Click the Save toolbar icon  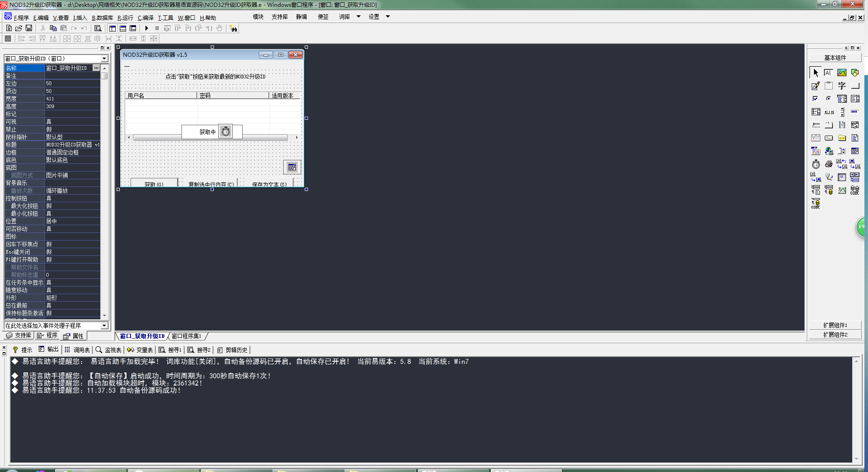point(29,28)
